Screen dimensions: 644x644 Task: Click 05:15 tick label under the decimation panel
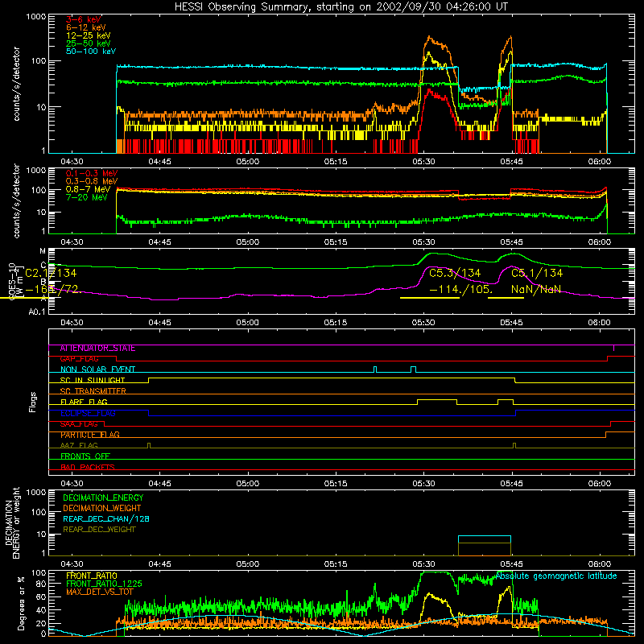coord(336,564)
